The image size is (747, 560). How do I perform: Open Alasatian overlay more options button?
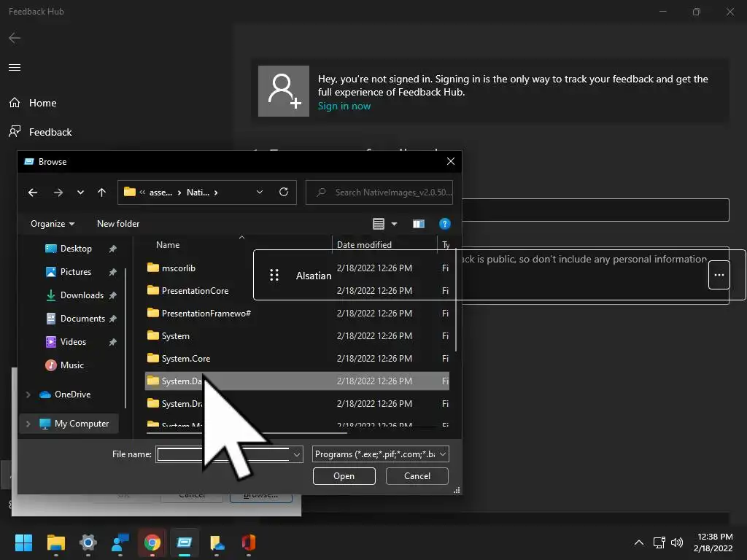pyautogui.click(x=719, y=275)
